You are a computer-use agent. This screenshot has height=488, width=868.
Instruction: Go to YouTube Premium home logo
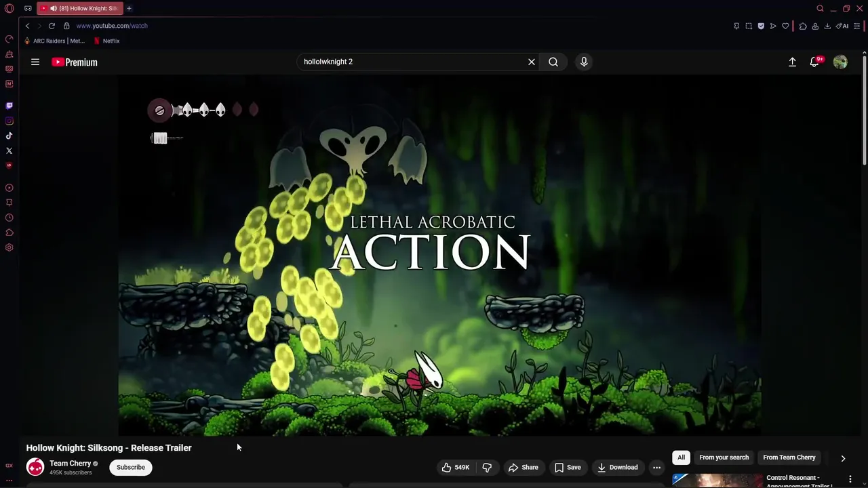coord(75,62)
